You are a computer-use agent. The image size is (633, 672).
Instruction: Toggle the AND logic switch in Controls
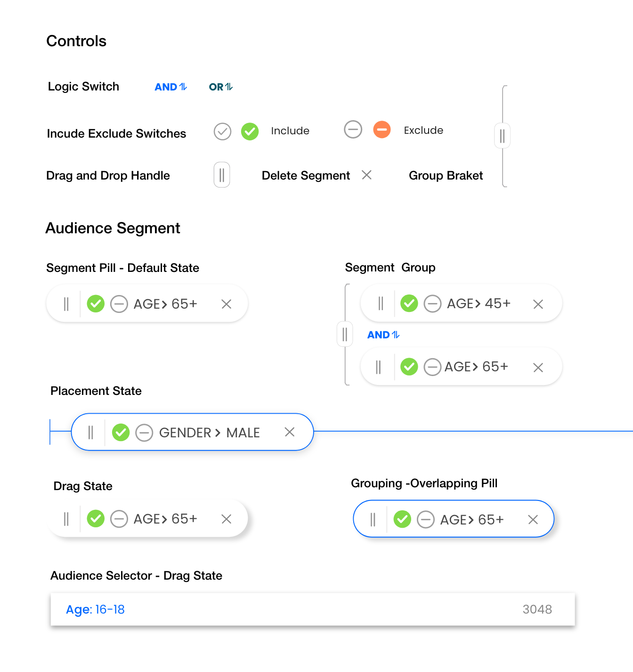pyautogui.click(x=171, y=87)
